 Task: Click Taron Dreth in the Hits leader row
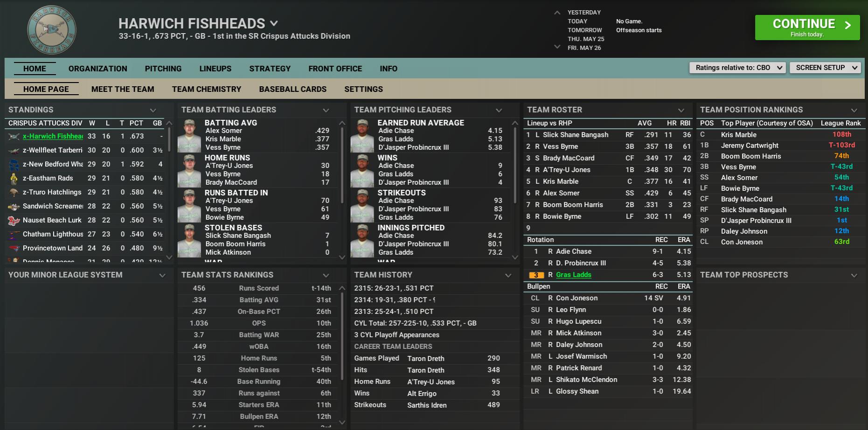click(426, 370)
